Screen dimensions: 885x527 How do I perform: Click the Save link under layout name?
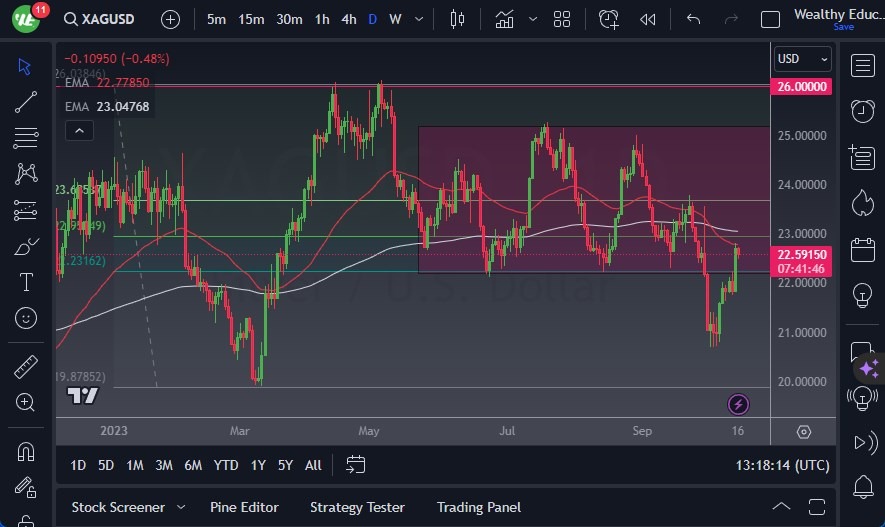tap(843, 27)
